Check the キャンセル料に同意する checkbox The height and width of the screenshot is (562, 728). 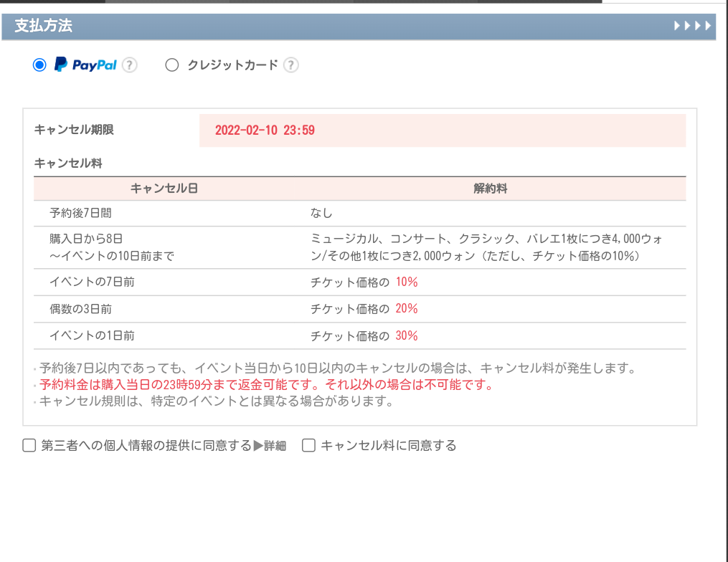[x=309, y=446]
